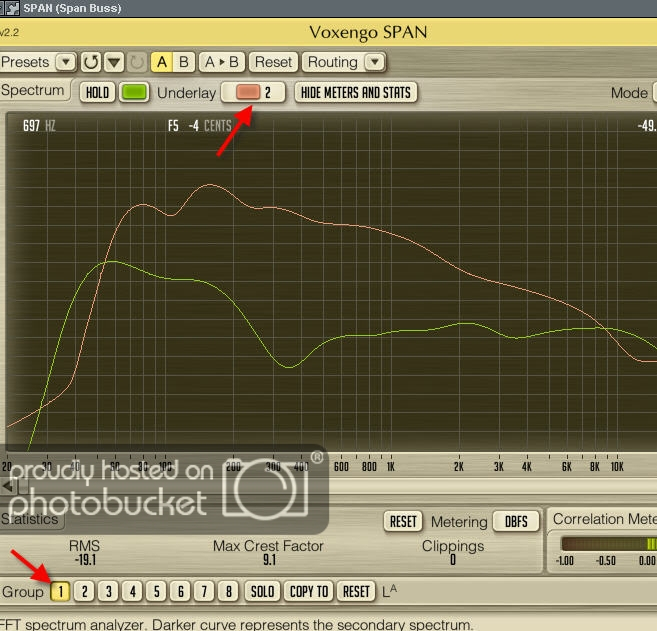657x631 pixels.
Task: Click the group RESET button at bottom
Action: click(356, 592)
